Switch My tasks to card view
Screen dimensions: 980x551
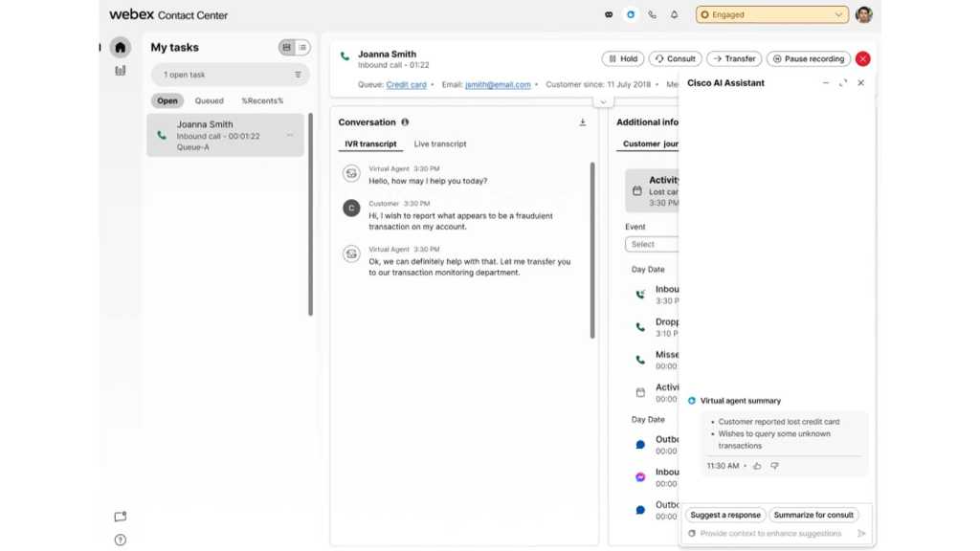[x=286, y=48]
